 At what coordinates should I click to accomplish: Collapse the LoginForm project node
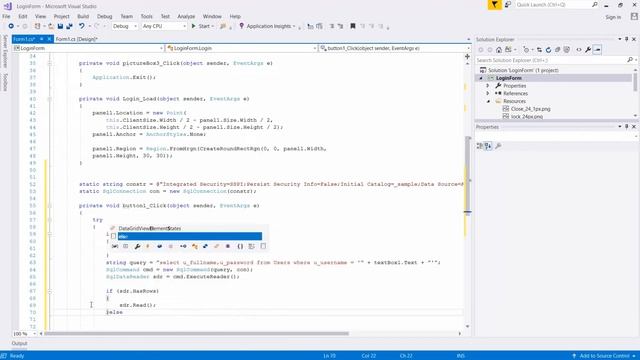click(x=481, y=78)
